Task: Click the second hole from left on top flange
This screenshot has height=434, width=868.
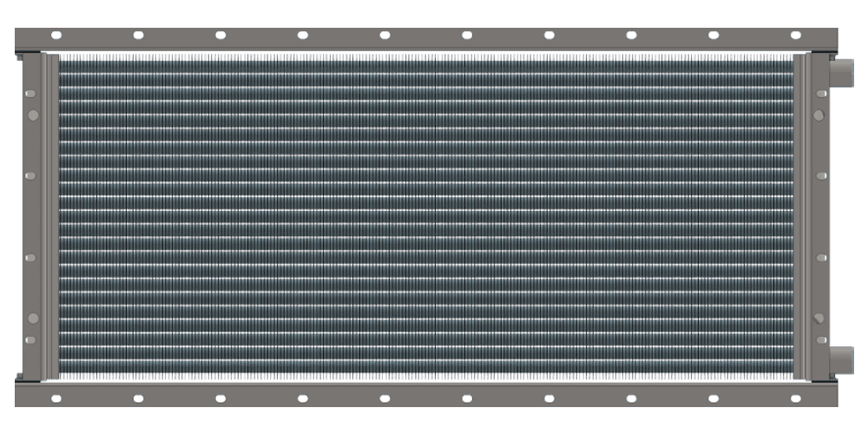Action: point(138,36)
